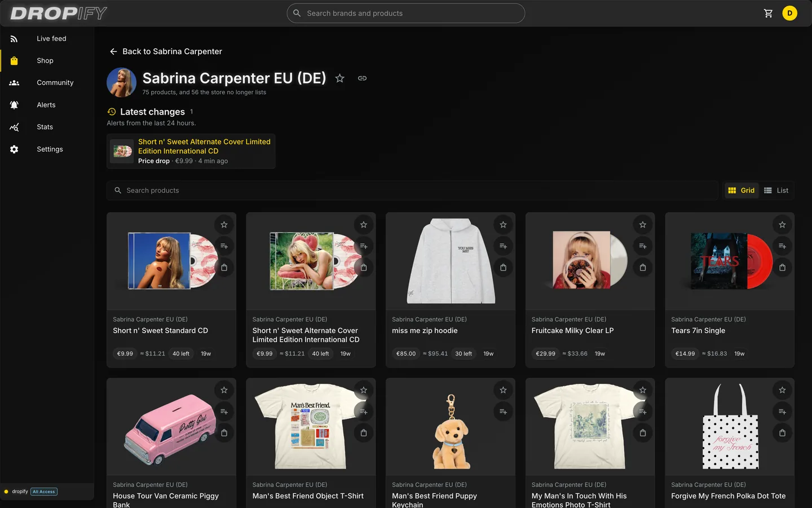Add Short n' Sweet Standard CD to list
This screenshot has height=508, width=812.
[x=224, y=246]
